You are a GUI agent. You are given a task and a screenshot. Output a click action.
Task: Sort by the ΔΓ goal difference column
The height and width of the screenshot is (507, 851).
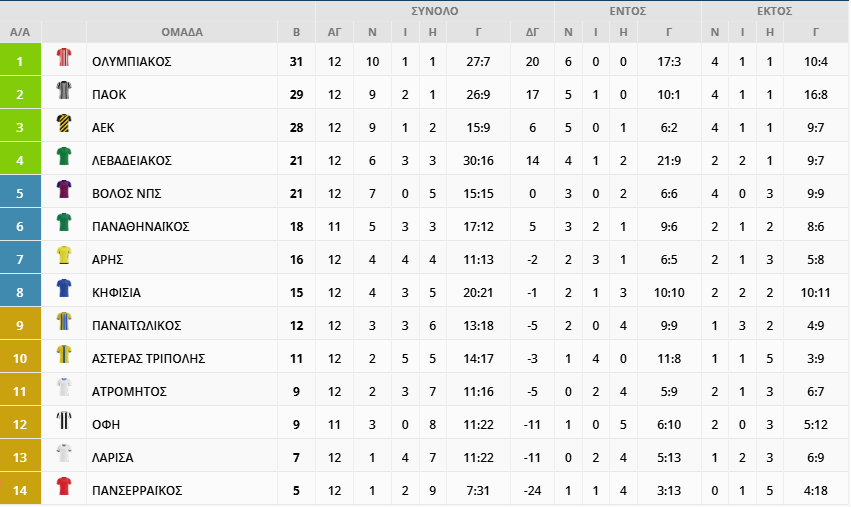point(532,32)
